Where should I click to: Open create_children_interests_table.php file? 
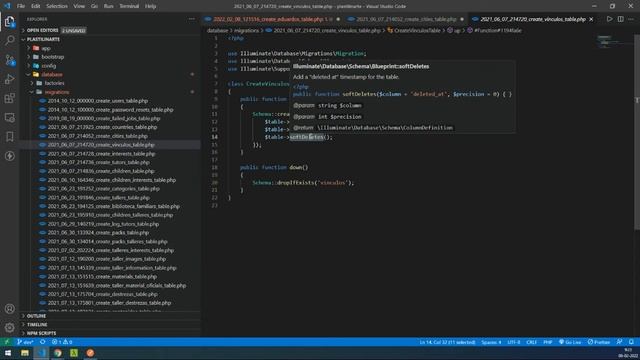pyautogui.click(x=112, y=180)
